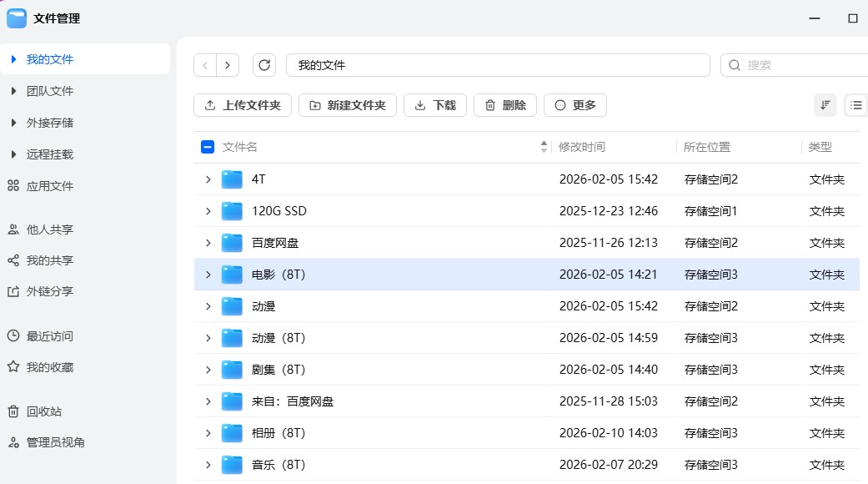Click the 外链分享 export icon
This screenshot has width=868, height=484.
(x=13, y=291)
